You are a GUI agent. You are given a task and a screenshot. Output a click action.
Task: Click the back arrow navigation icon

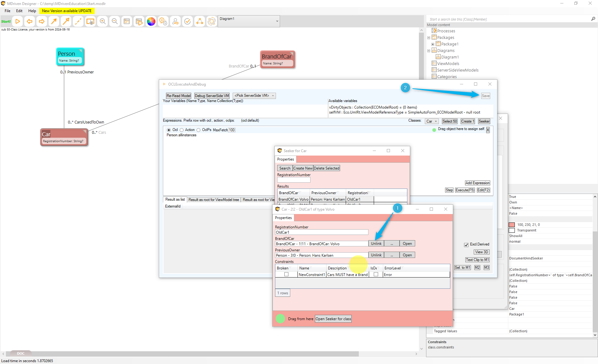coord(30,21)
